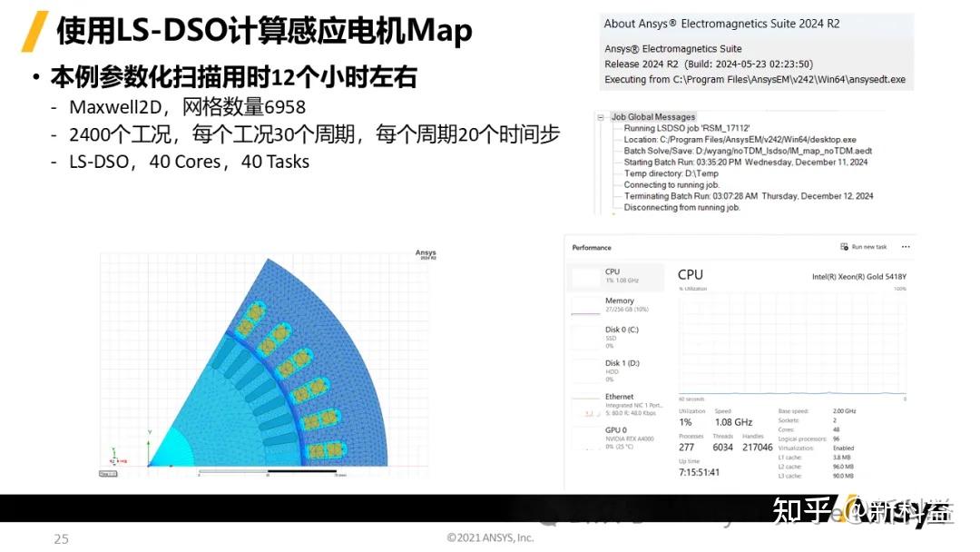980x552 pixels.
Task: Select Disk 0 (C:) in Performance sidebar
Action: coord(616,337)
